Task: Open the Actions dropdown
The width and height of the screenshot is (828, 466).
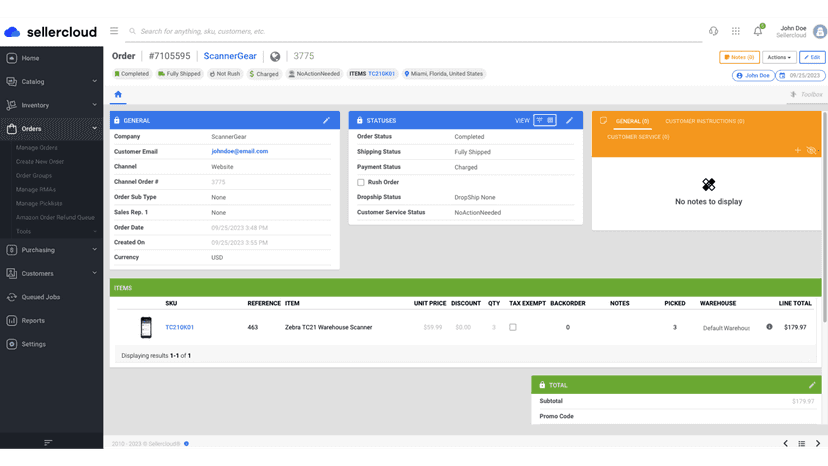Action: [x=779, y=57]
